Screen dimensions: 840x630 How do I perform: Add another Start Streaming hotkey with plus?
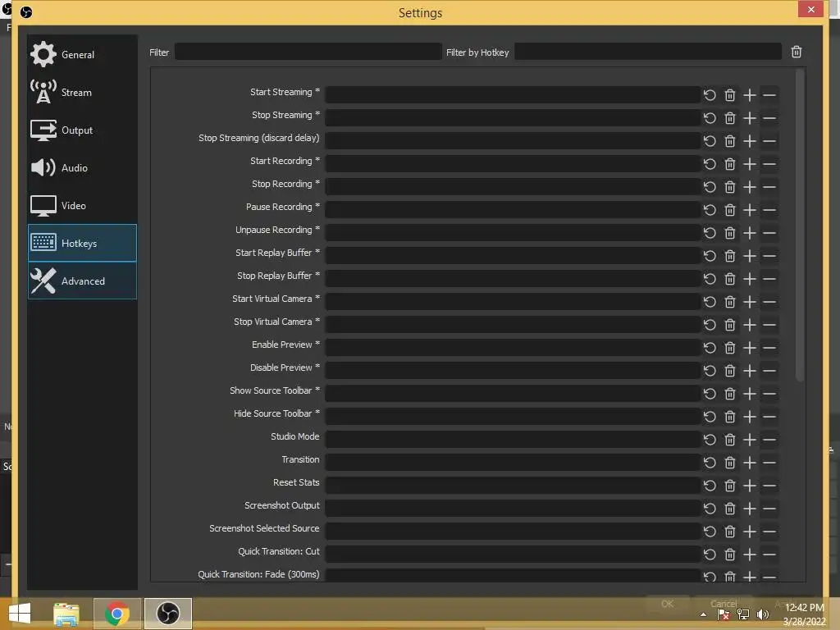(750, 95)
